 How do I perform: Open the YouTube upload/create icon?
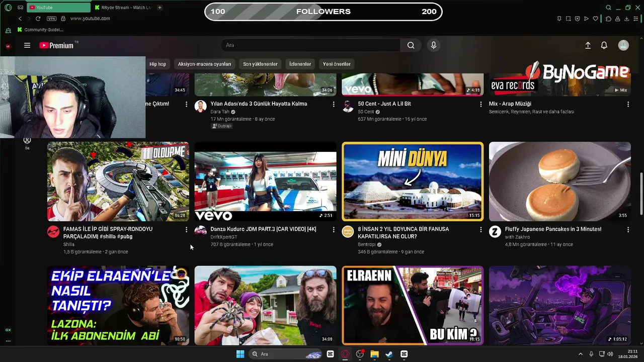pyautogui.click(x=588, y=45)
